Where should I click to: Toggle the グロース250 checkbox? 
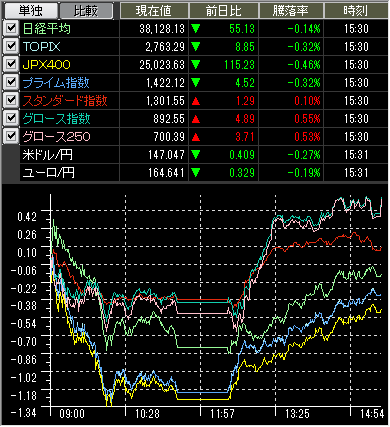[x=11, y=137]
